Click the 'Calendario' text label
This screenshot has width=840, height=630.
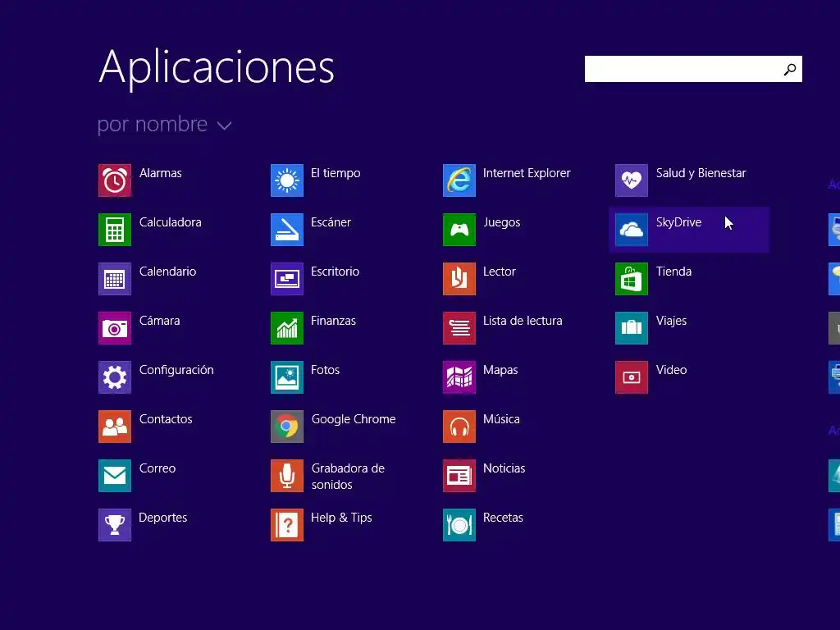click(x=167, y=272)
